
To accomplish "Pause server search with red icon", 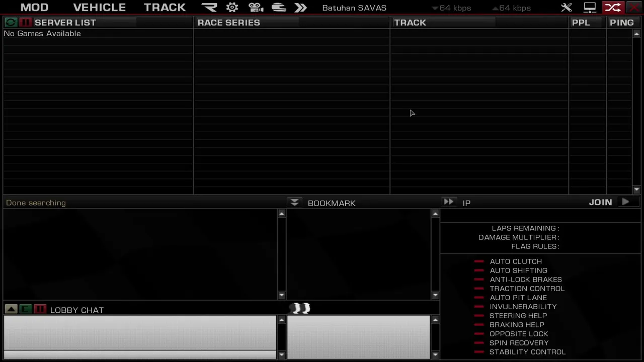I will click(25, 23).
